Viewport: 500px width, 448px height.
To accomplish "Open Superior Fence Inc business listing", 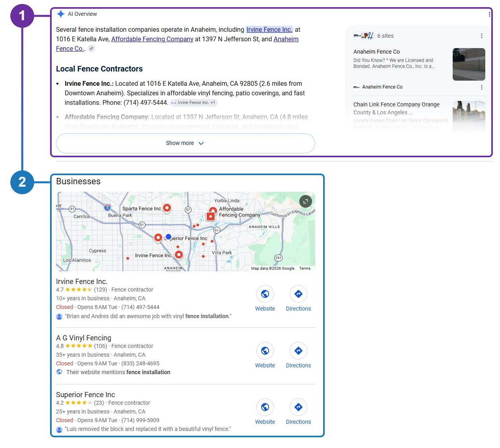I will (85, 395).
